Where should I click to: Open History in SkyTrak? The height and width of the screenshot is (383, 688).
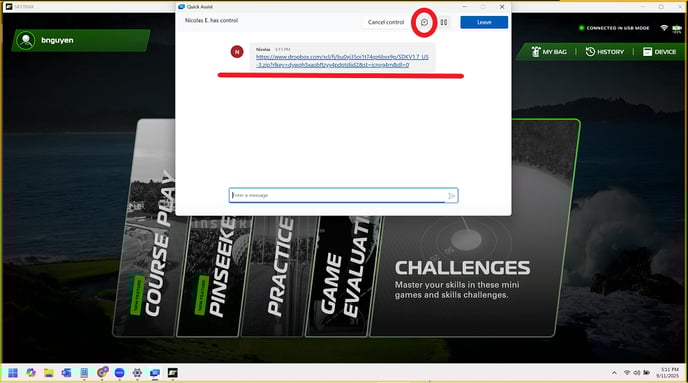pos(605,52)
